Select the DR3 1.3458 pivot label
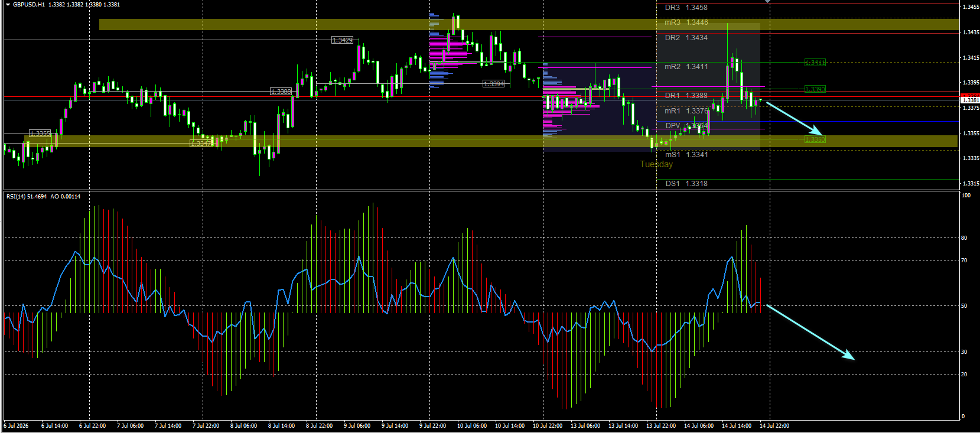The image size is (980, 433). (x=686, y=8)
